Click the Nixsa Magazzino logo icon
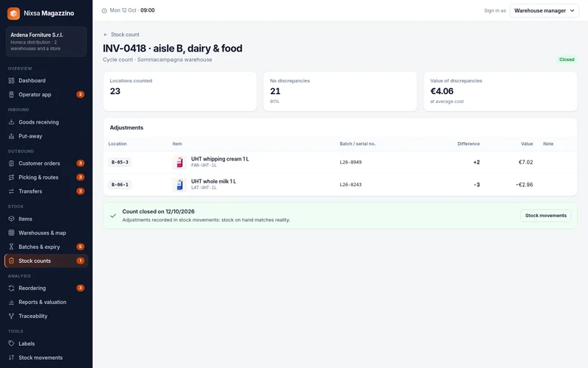This screenshot has width=588, height=368. pos(13,13)
